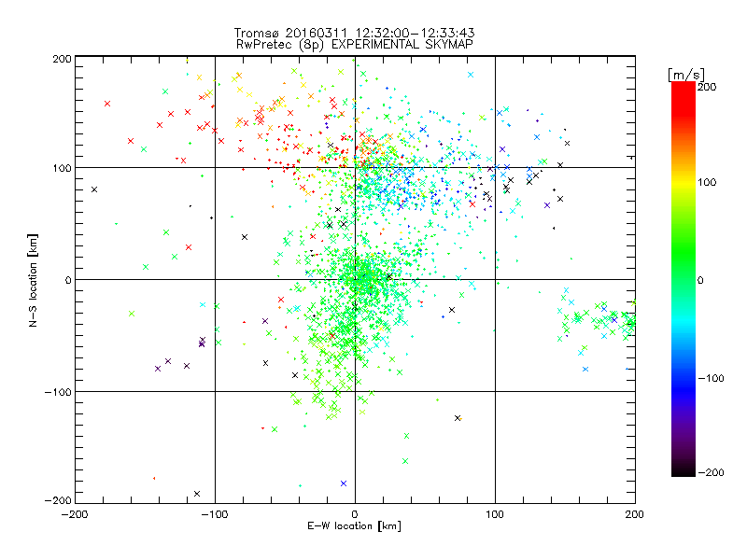747x560 pixels.
Task: Click the x-axis '200' tick label
Action: (x=635, y=515)
